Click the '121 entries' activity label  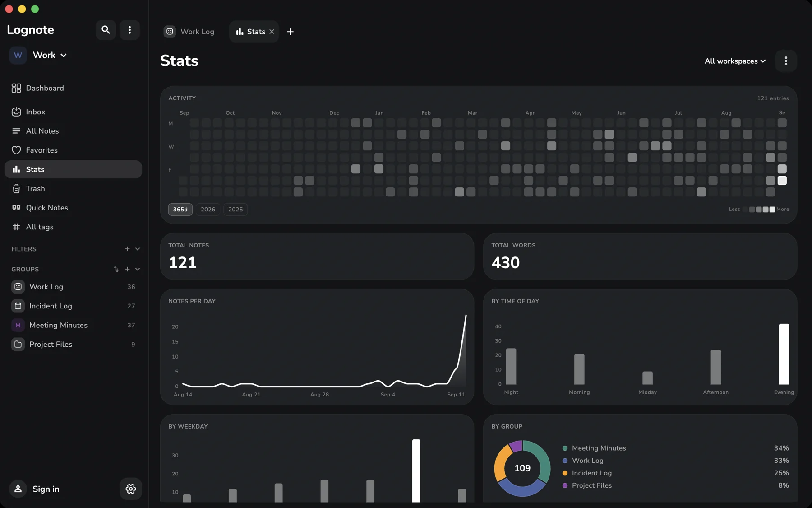click(773, 98)
